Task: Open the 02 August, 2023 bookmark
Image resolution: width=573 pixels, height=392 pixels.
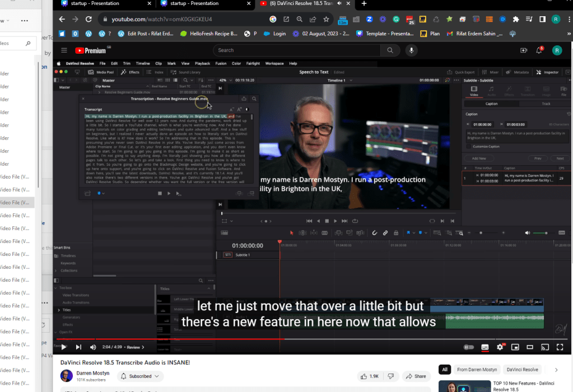Action: click(x=321, y=34)
